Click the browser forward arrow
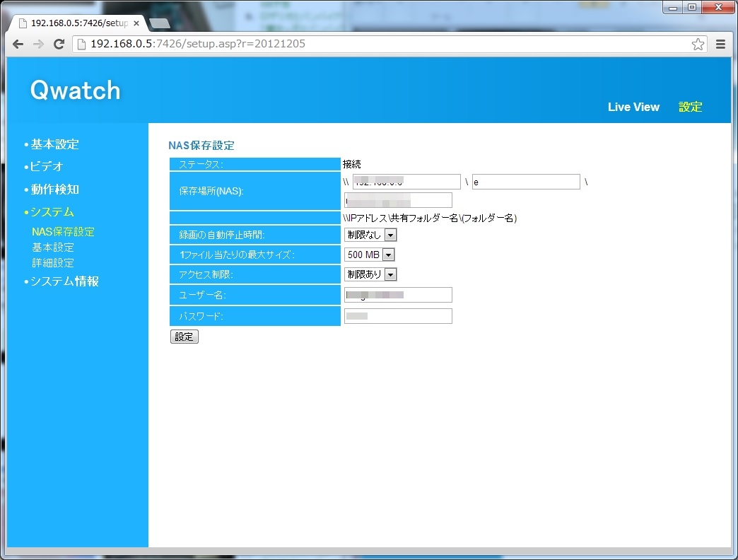Image resolution: width=738 pixels, height=560 pixels. [x=39, y=45]
